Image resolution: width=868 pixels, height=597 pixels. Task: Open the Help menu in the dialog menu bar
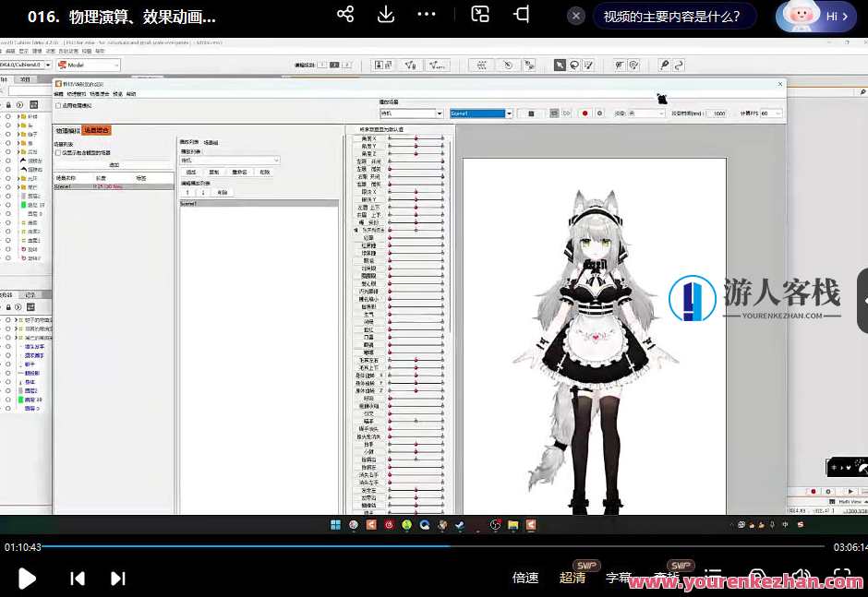coord(131,95)
